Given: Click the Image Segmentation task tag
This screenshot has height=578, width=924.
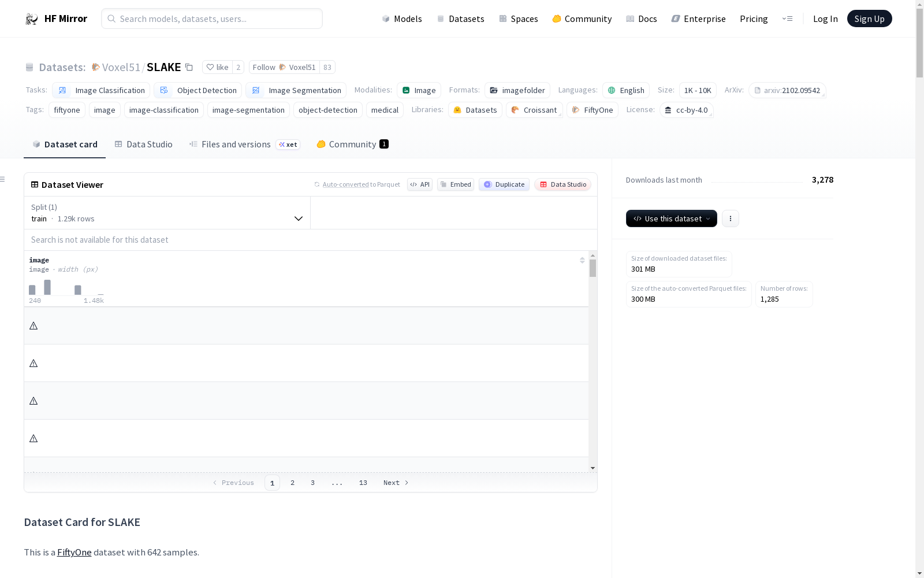Looking at the screenshot, I should coord(296,90).
